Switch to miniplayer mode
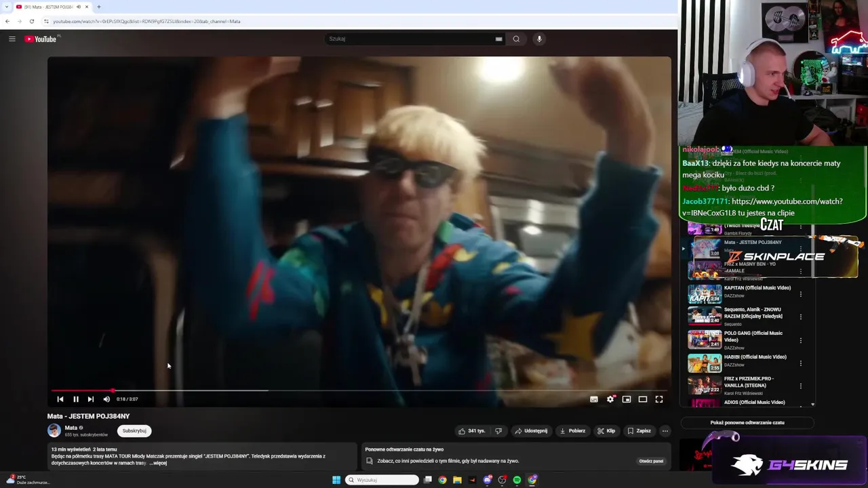The height and width of the screenshot is (488, 868). click(627, 399)
